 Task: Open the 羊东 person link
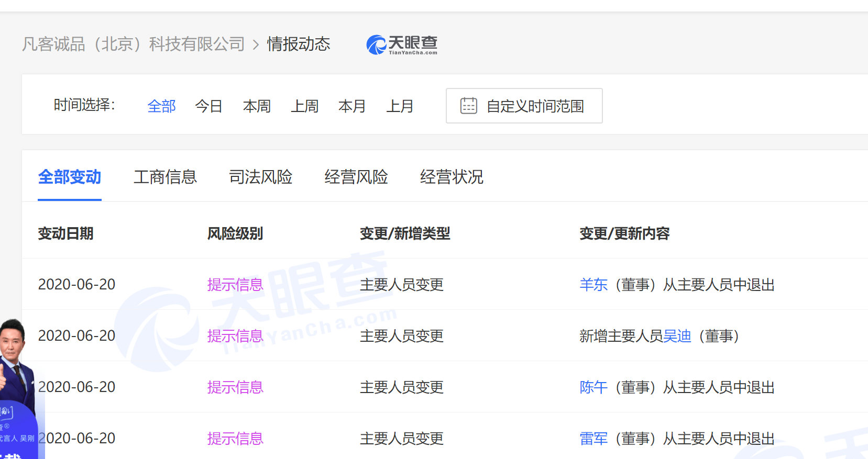(594, 285)
